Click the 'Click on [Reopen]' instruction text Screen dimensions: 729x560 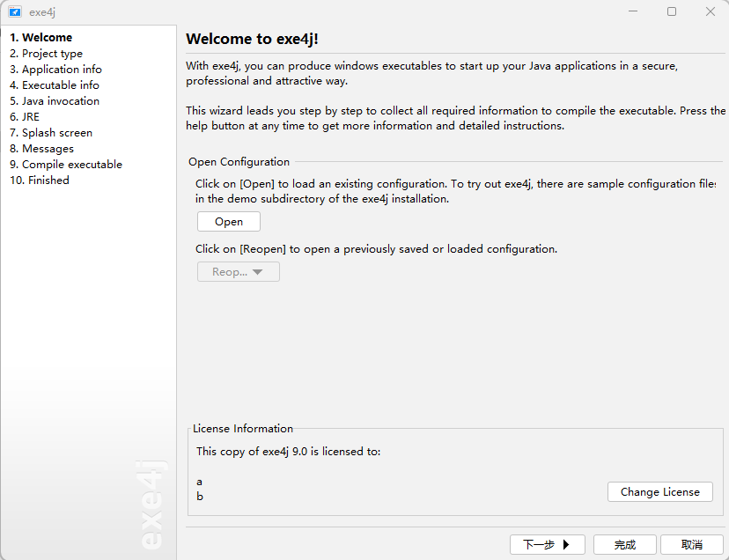[x=376, y=249]
